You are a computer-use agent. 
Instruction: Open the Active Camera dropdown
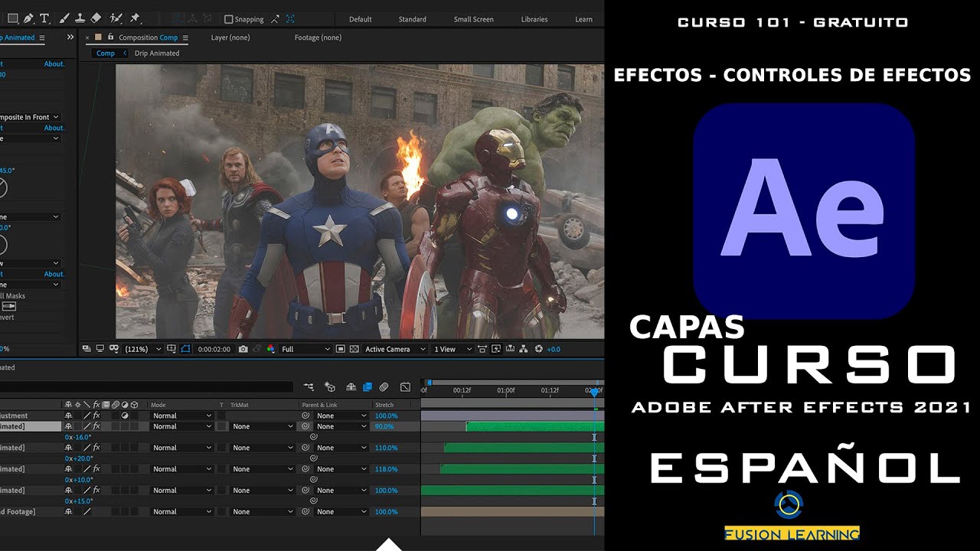395,349
